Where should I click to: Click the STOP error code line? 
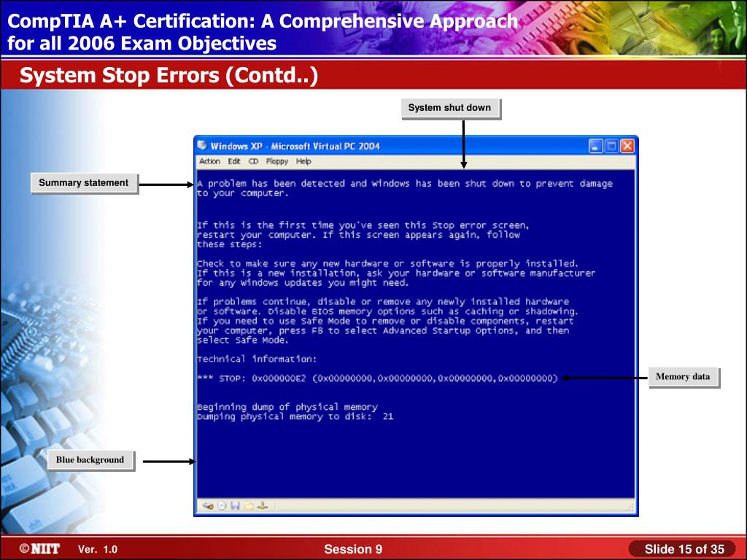pyautogui.click(x=377, y=378)
